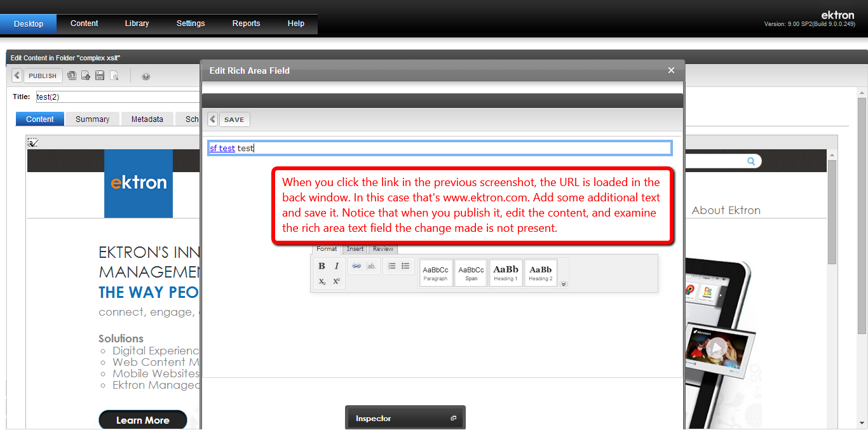Follow the 'sf test' link in the rich field
This screenshot has height=430, width=868.
pyautogui.click(x=222, y=148)
